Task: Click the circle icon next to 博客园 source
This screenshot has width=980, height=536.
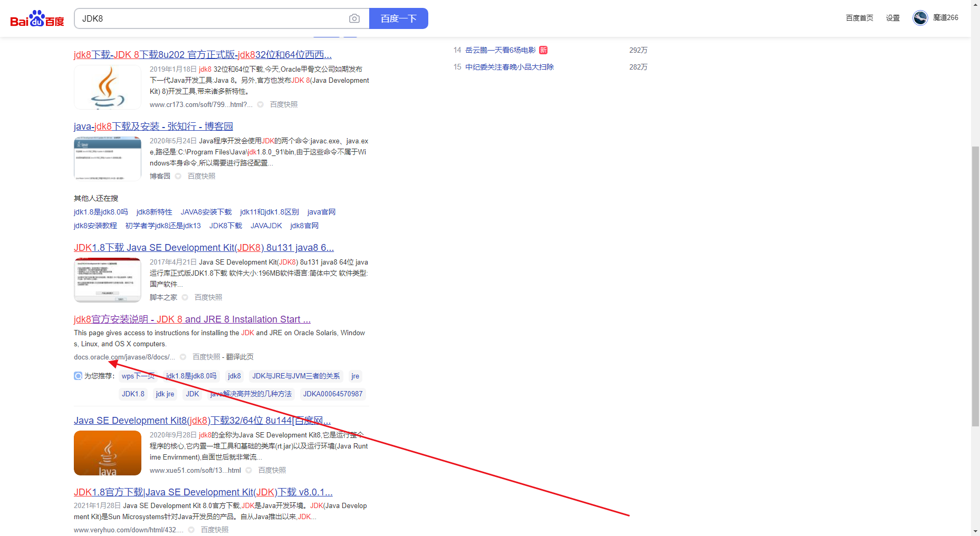Action: [178, 176]
